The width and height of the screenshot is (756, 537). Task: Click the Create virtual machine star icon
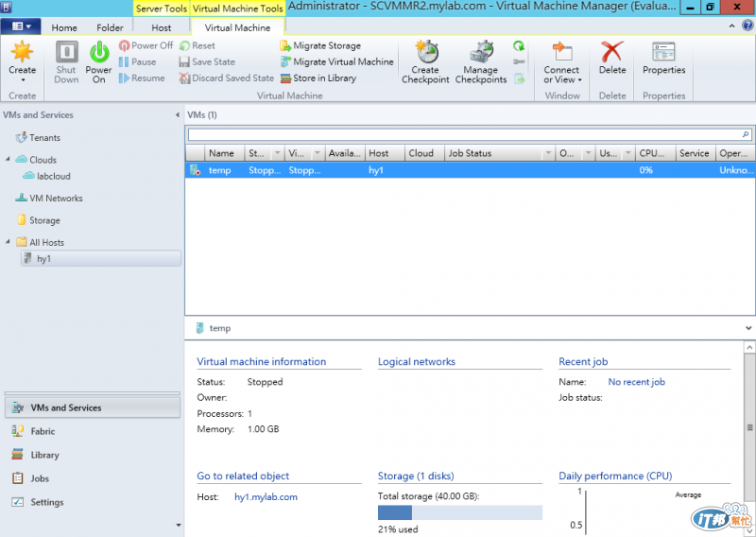[22, 51]
